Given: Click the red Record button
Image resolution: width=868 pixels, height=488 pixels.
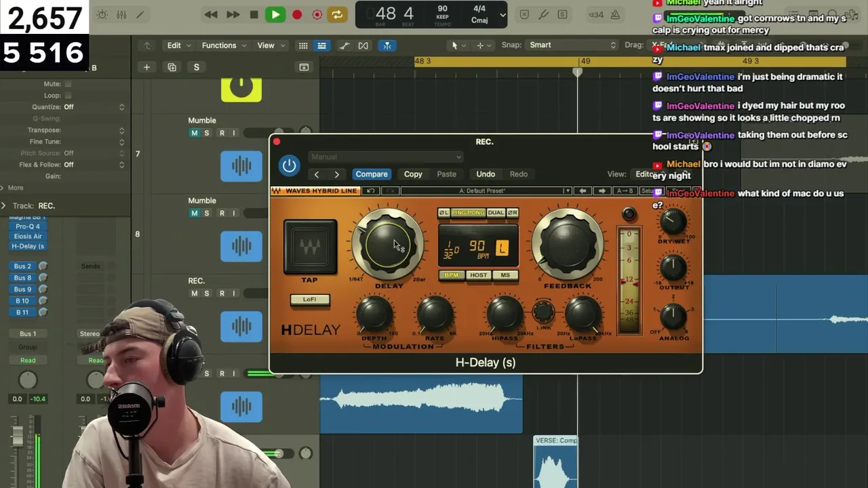Looking at the screenshot, I should tap(297, 14).
